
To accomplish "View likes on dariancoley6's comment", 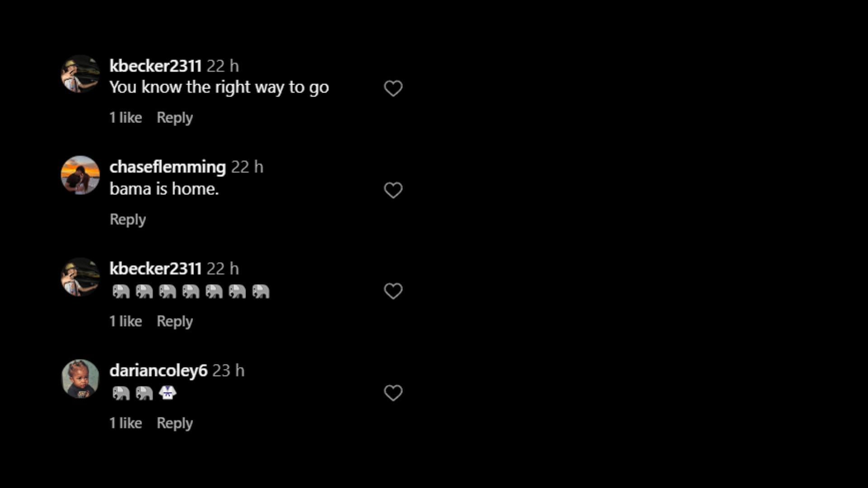I will tap(126, 423).
